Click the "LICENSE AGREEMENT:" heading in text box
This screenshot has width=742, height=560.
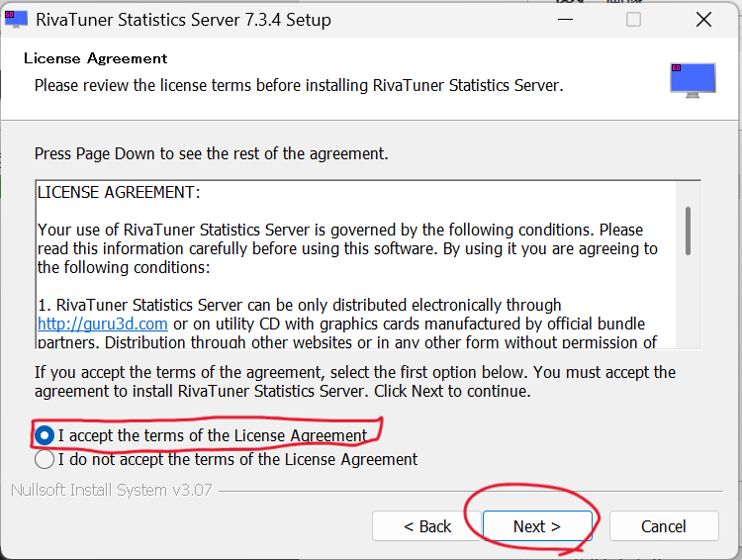click(119, 192)
